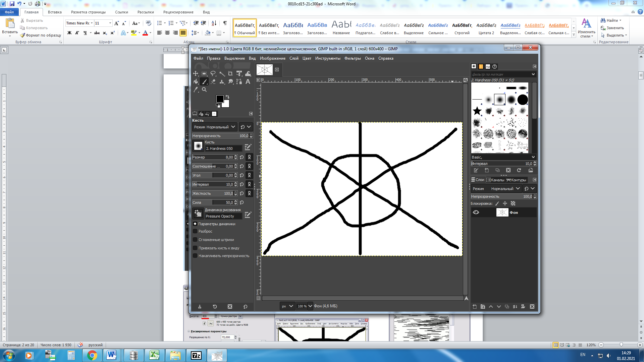Select the Eraser tool
Viewport: 644px width, 362px height.
click(213, 81)
